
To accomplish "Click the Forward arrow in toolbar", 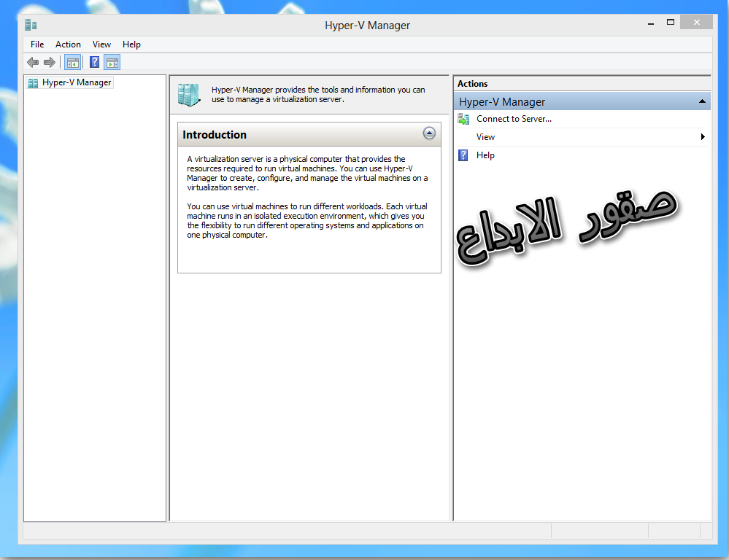I will (x=50, y=63).
